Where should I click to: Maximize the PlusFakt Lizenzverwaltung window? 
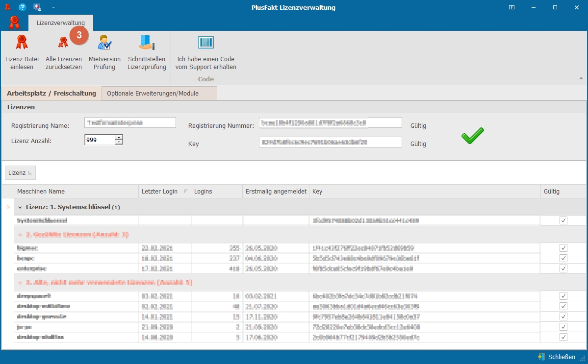(x=555, y=7)
